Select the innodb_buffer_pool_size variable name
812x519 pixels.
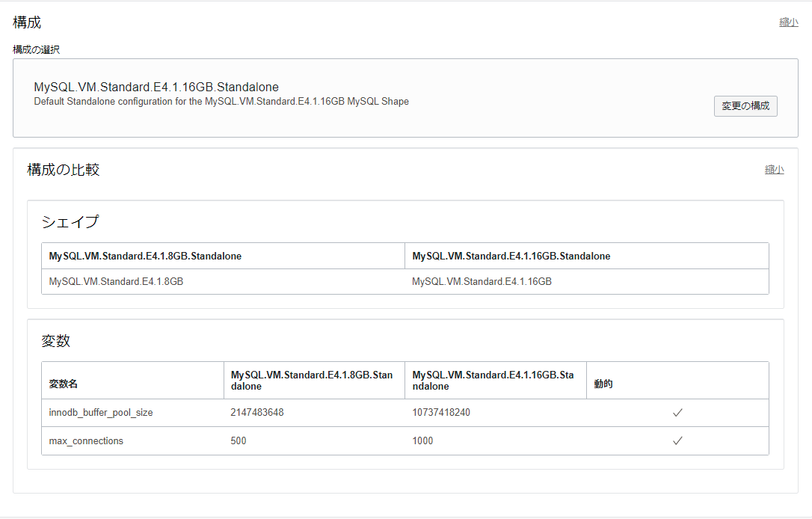click(x=101, y=413)
